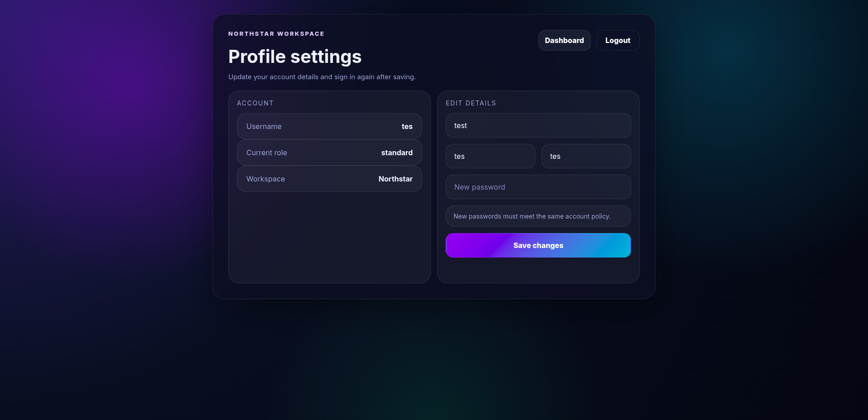Click the NORTHSTAR WORKSPACE header label

point(276,34)
